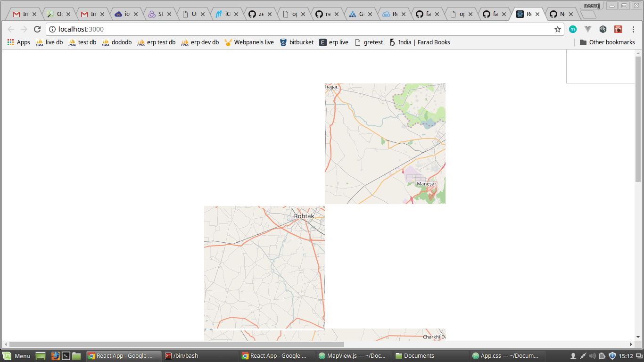Open the 'erp test db' bookmark
The image size is (644, 362).
(157, 42)
